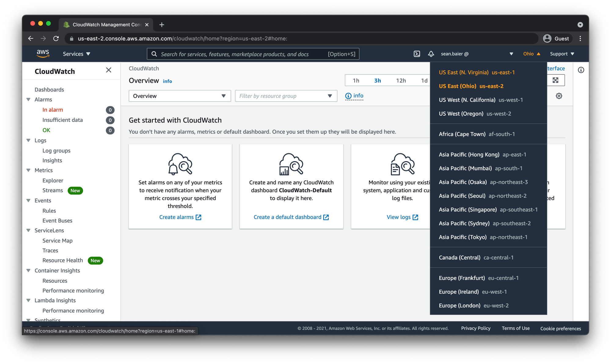Click the fullscreen expand icon

555,80
